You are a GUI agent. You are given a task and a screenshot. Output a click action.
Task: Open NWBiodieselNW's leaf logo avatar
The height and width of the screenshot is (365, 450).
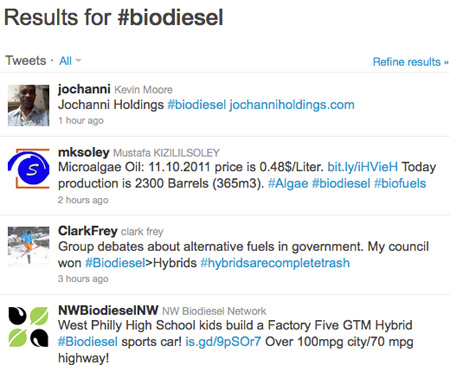(28, 327)
